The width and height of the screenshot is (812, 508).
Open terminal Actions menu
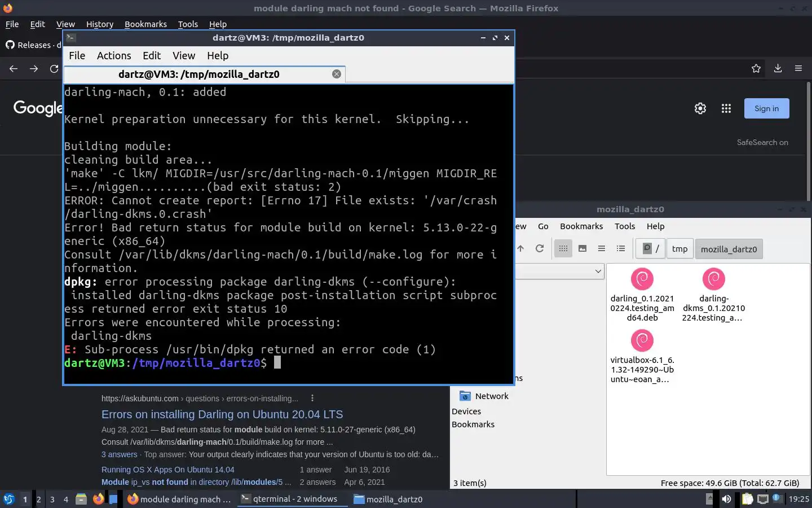tap(114, 55)
